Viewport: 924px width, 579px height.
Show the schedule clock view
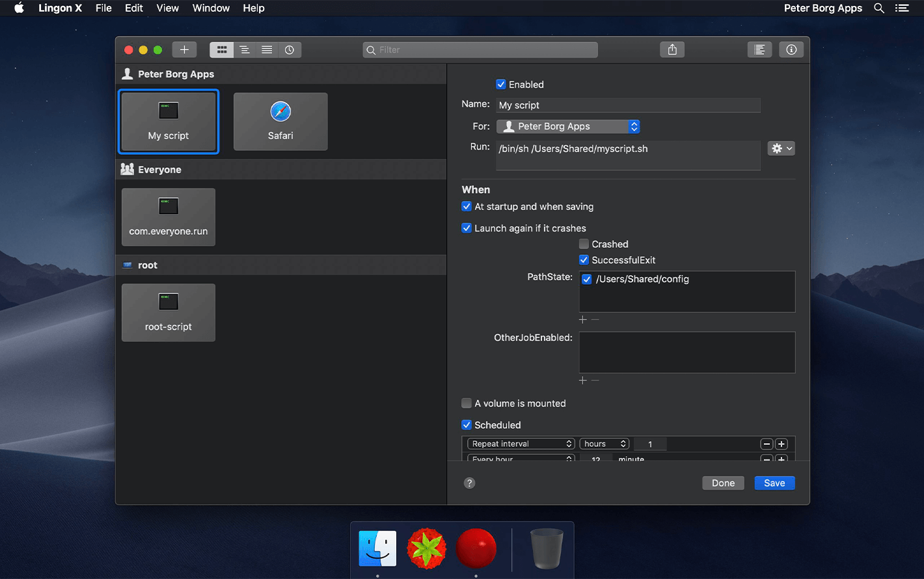(x=290, y=49)
